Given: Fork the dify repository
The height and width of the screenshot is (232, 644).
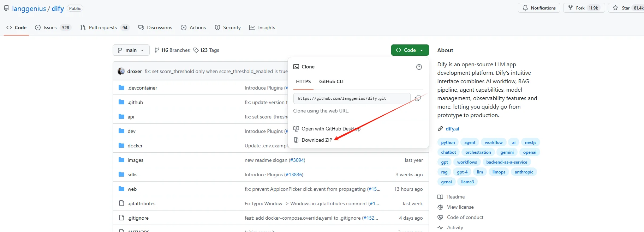Looking at the screenshot, I should 584,8.
